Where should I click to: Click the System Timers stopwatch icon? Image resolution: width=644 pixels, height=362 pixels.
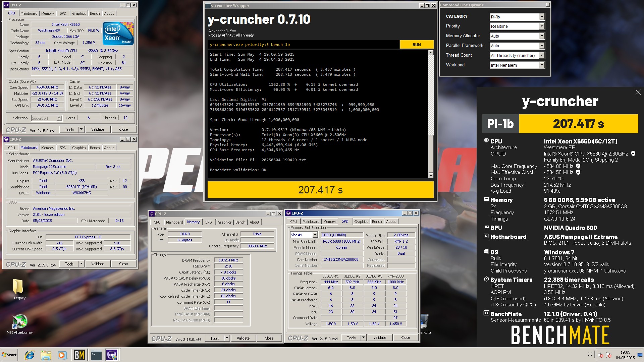click(x=486, y=279)
